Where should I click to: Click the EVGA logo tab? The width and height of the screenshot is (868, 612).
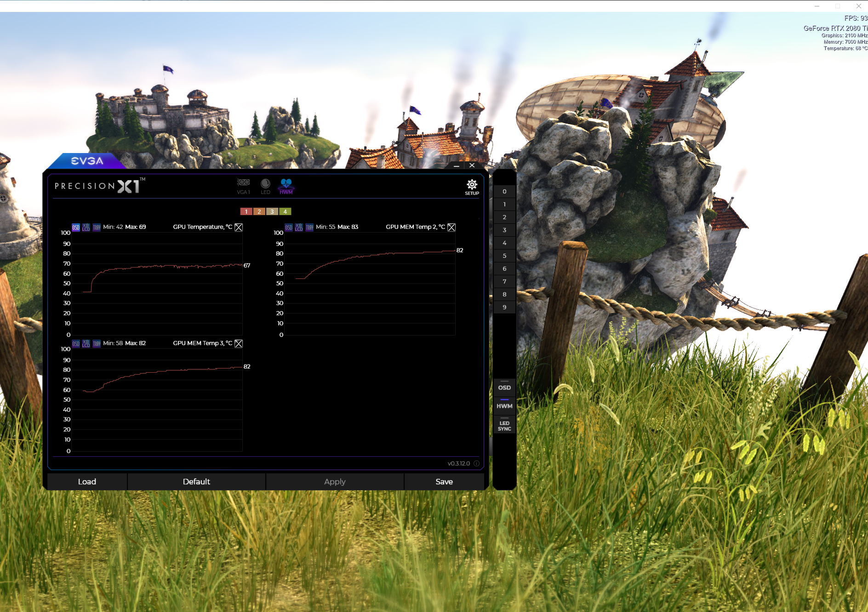point(87,161)
